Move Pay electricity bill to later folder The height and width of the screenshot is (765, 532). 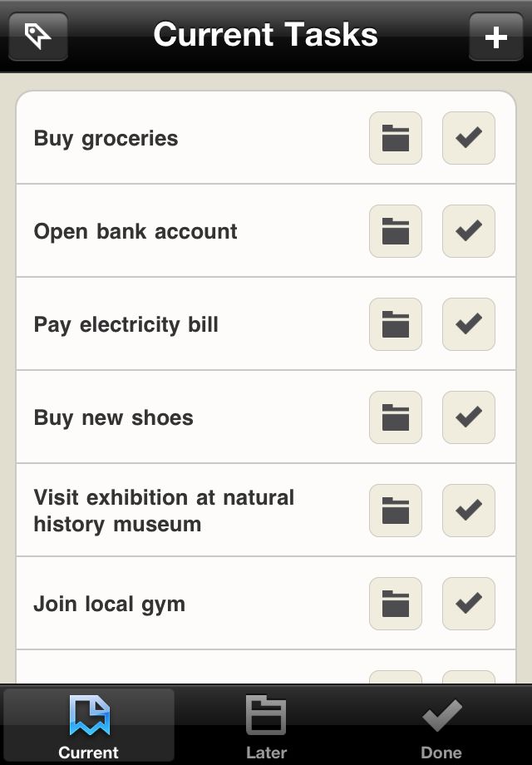tap(396, 324)
